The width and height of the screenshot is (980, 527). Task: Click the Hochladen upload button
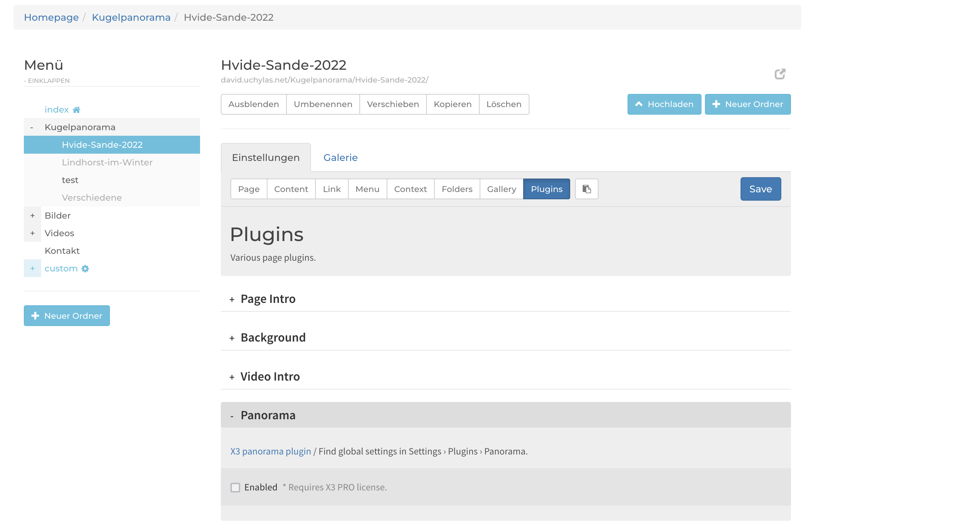click(664, 104)
